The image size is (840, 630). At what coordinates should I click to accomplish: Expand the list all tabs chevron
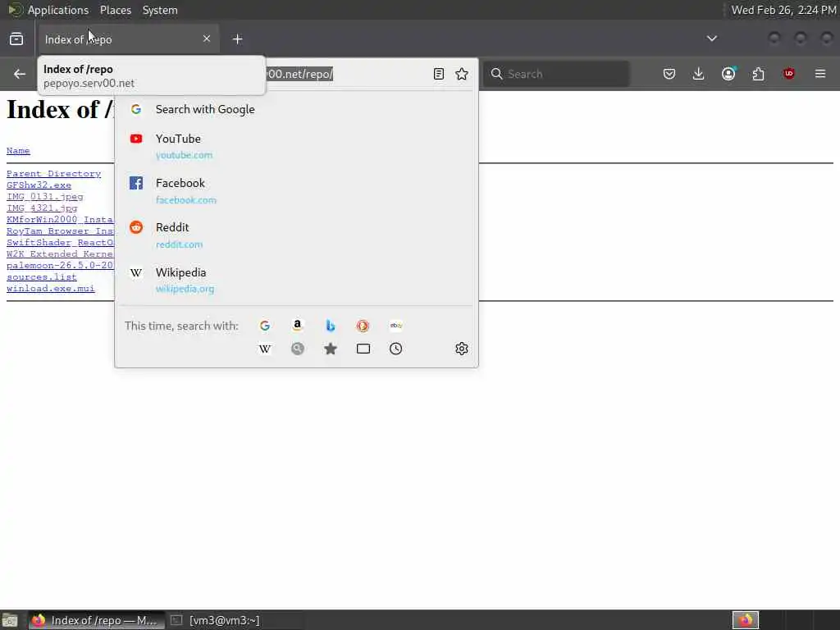(x=711, y=39)
